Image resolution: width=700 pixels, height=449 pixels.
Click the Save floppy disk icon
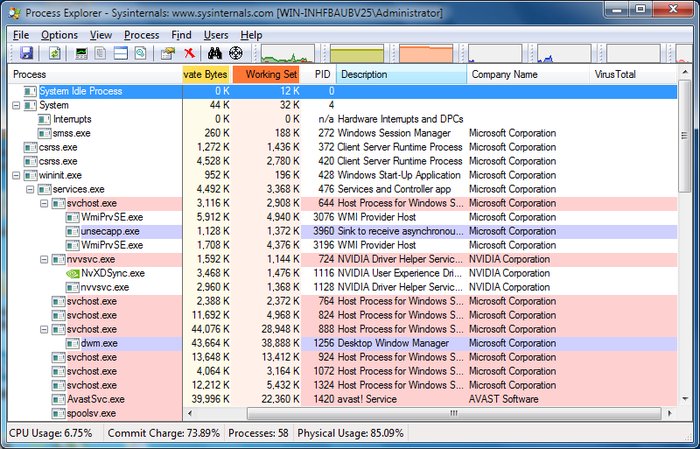[x=27, y=54]
